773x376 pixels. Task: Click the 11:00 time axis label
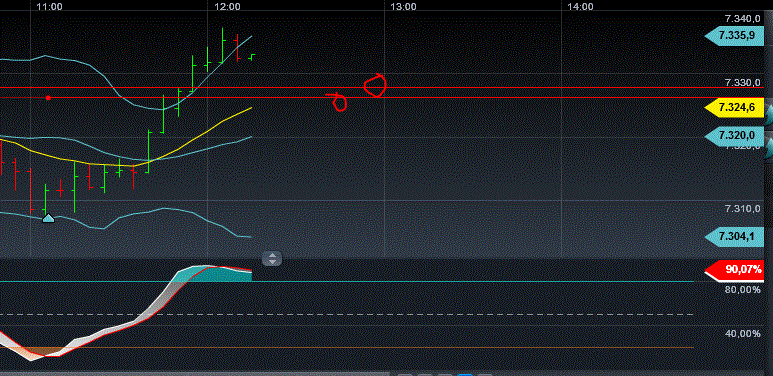[49, 7]
